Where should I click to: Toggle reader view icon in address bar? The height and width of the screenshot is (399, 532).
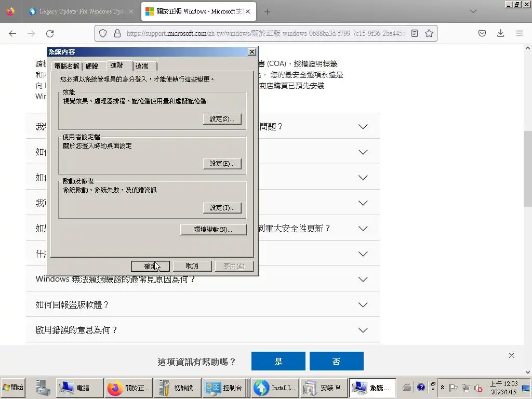[x=414, y=33]
